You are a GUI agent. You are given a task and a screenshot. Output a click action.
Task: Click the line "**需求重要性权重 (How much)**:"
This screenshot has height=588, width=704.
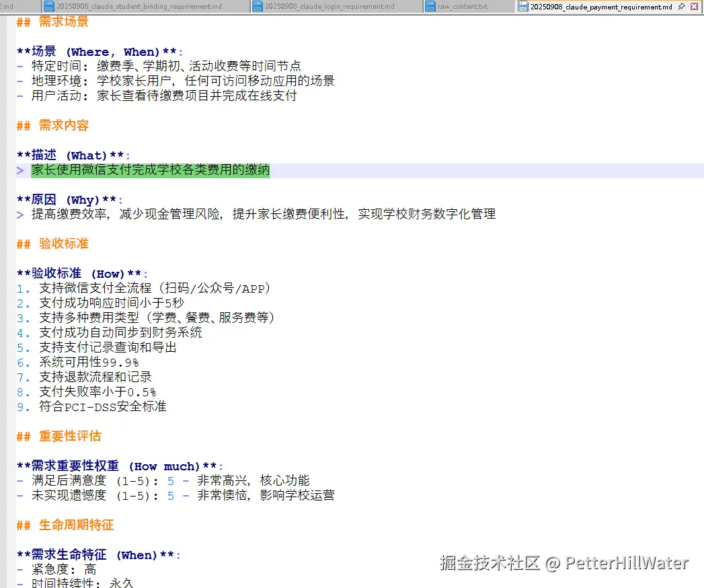tap(120, 466)
